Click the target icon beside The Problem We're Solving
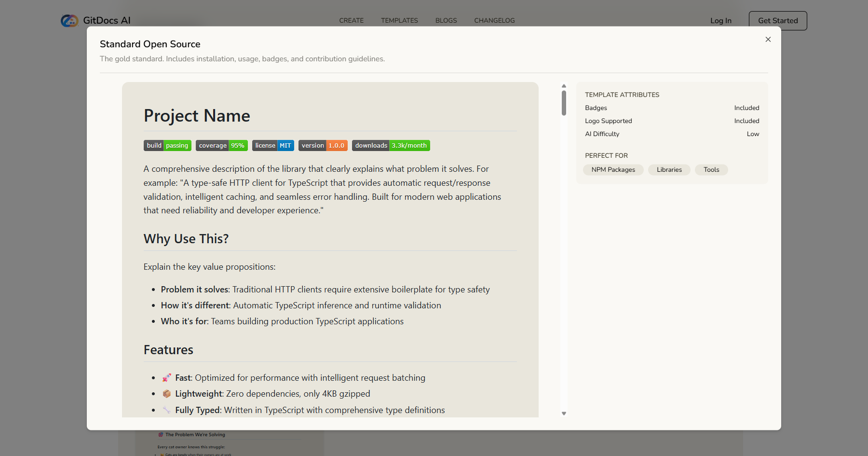Viewport: 868px width, 456px height. coord(161,434)
